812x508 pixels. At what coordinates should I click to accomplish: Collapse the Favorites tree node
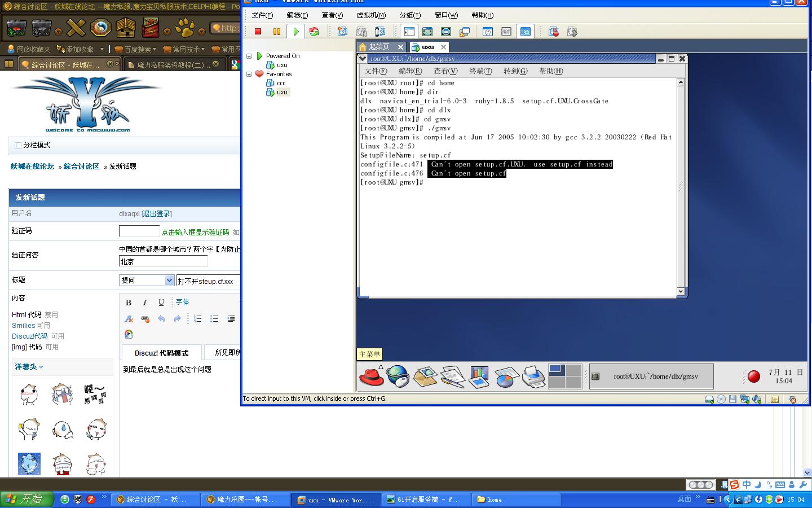pyautogui.click(x=249, y=74)
